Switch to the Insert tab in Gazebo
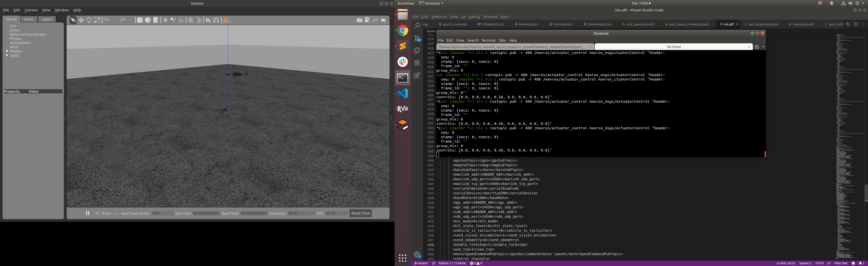The width and height of the screenshot is (868, 266). [x=29, y=19]
